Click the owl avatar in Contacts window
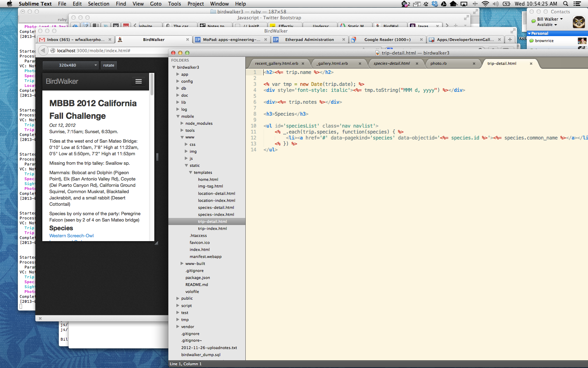Viewport: 588px width, 368px height. click(x=579, y=22)
